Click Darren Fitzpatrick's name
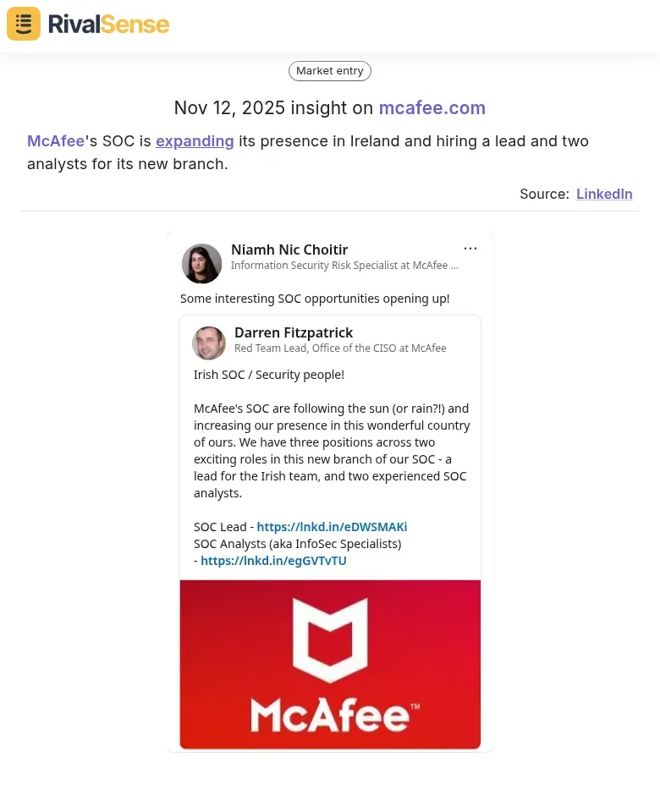This screenshot has width=660, height=812. [294, 332]
